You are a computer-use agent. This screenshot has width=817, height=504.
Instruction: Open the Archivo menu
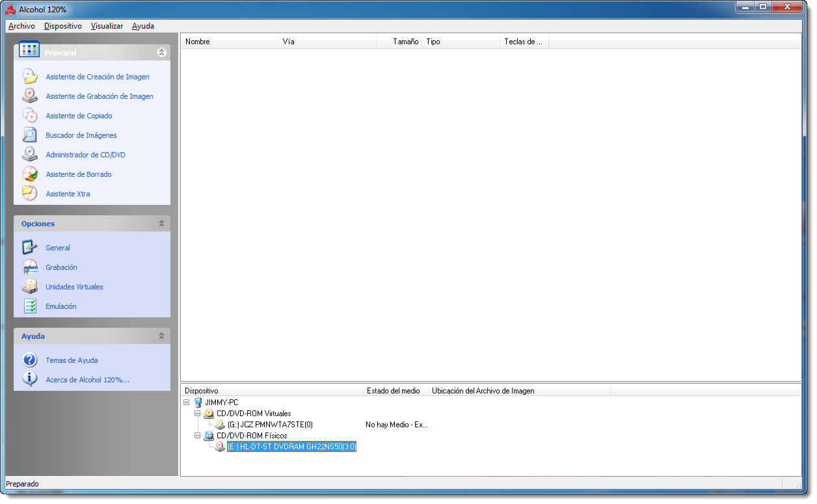[21, 26]
